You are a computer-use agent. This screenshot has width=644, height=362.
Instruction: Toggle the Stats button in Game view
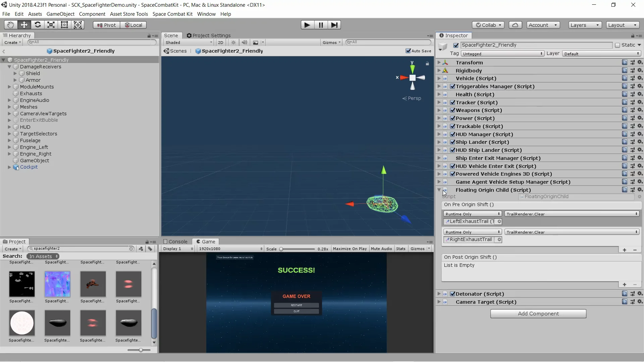point(400,249)
